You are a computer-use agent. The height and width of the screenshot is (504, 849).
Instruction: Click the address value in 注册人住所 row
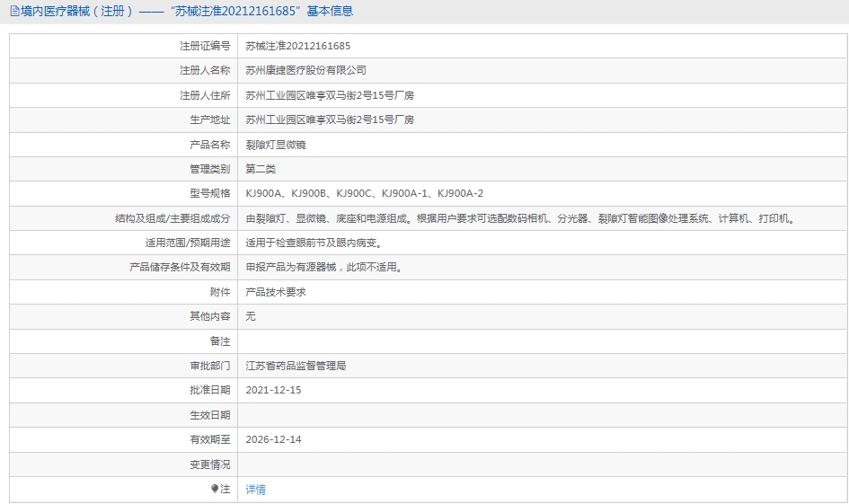[330, 95]
